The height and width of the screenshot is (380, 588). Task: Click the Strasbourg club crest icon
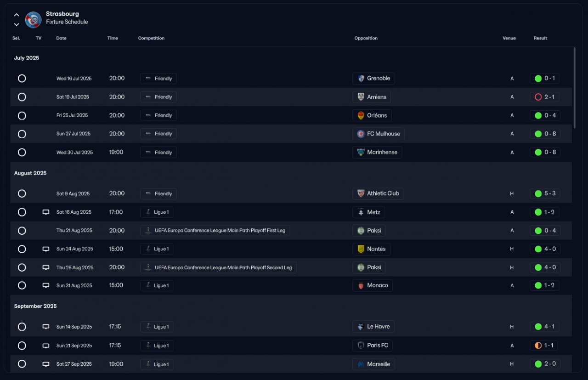pyautogui.click(x=33, y=20)
